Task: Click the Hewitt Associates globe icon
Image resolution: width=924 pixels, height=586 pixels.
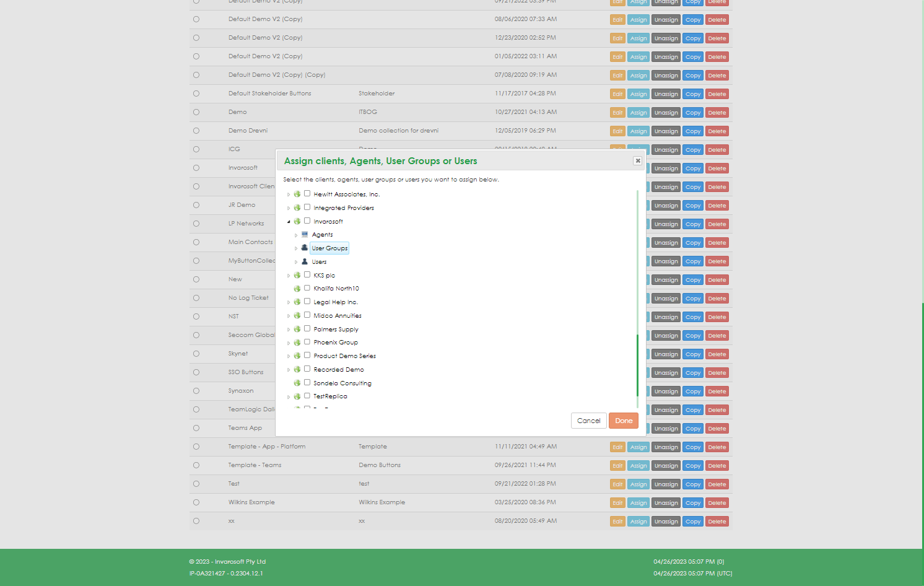Action: 297,194
